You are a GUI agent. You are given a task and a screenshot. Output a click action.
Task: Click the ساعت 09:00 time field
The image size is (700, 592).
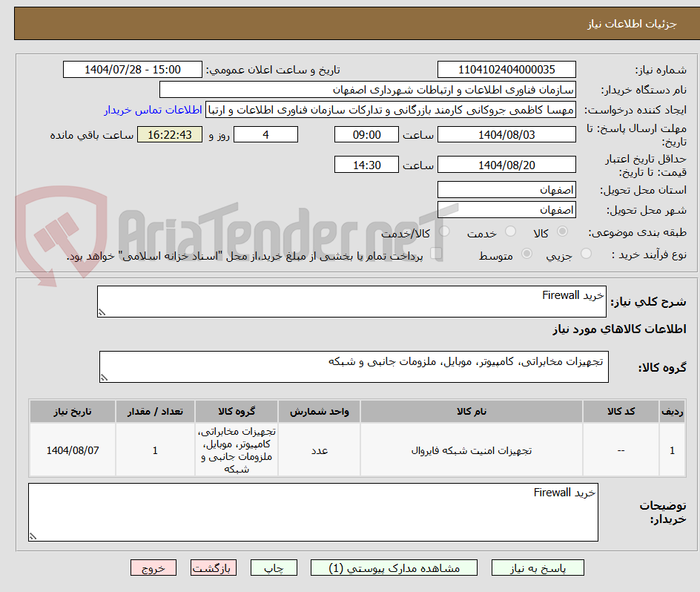[366, 134]
